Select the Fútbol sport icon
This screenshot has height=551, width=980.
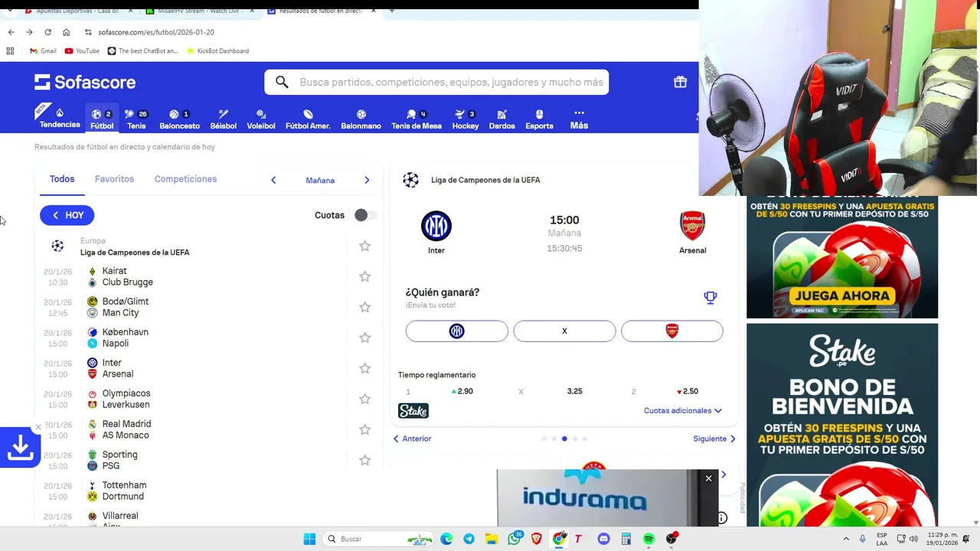tap(102, 119)
